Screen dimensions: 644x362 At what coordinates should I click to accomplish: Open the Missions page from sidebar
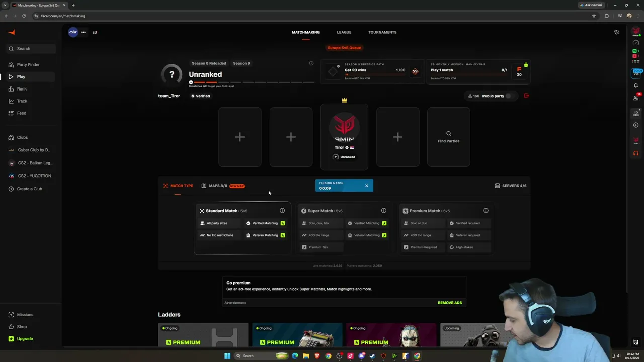coord(25,315)
